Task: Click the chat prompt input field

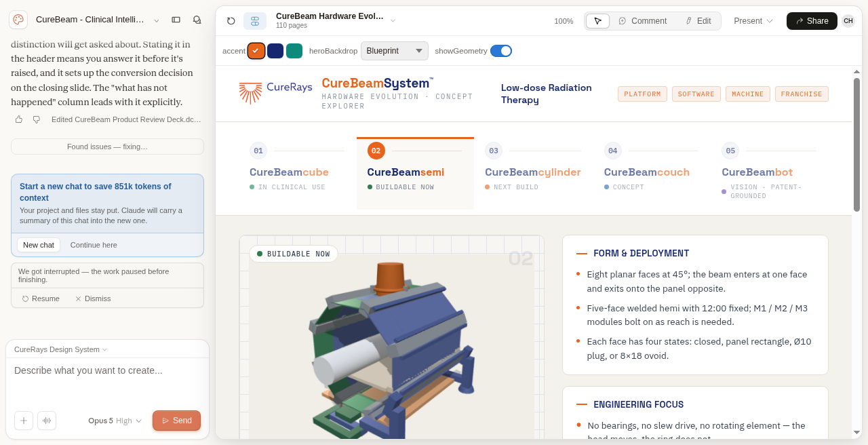Action: (107, 381)
